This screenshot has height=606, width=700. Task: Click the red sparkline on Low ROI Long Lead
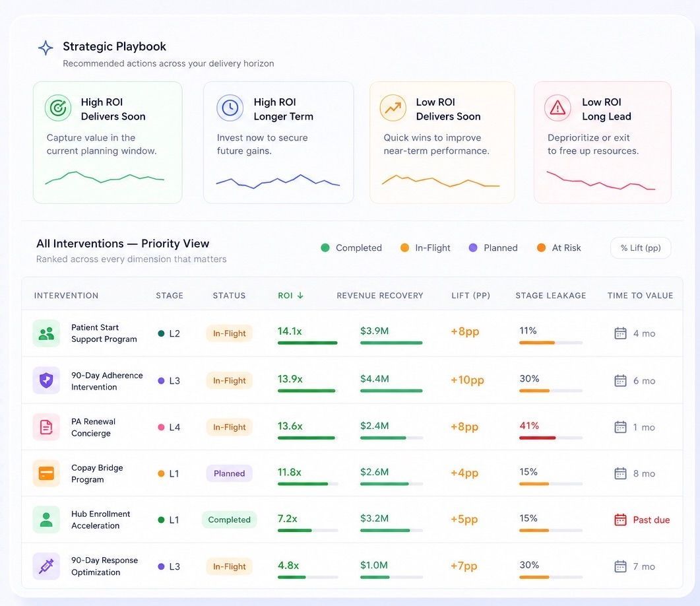tap(600, 181)
